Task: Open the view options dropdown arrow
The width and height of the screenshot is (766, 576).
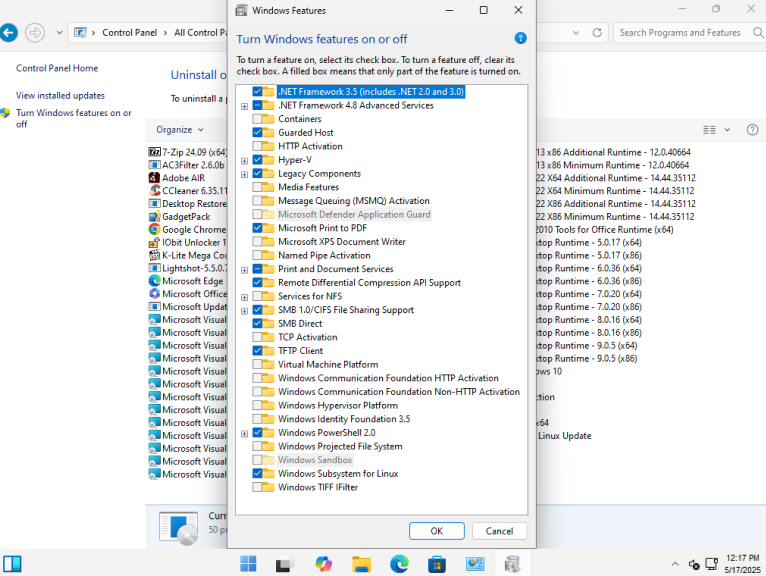Action: [x=727, y=129]
